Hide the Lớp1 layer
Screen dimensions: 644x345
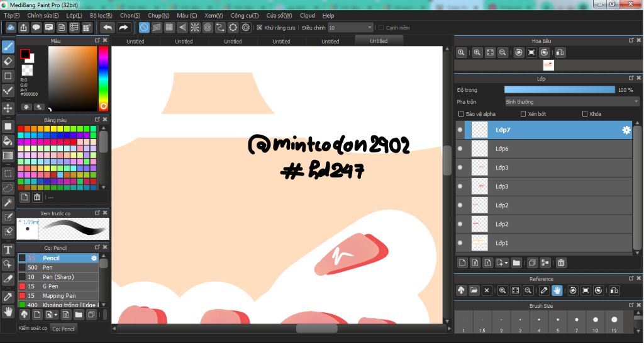(460, 242)
